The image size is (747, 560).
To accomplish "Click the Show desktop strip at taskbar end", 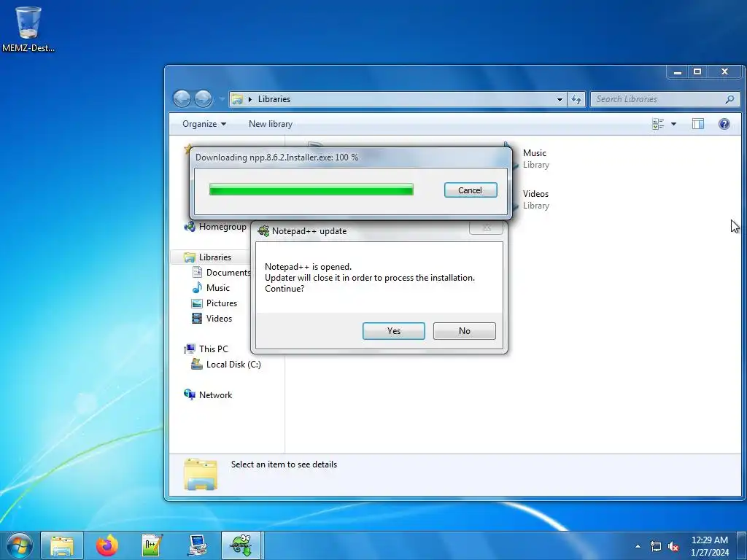I will click(742, 545).
